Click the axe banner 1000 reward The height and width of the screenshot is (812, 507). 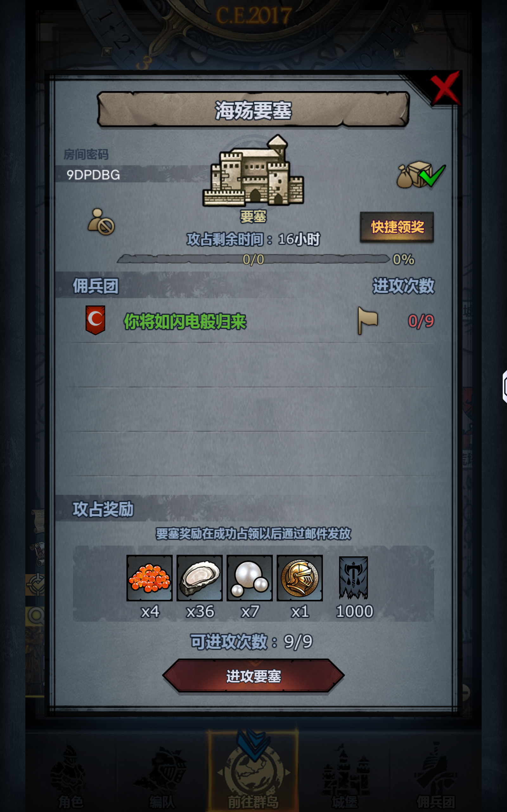pyautogui.click(x=353, y=578)
